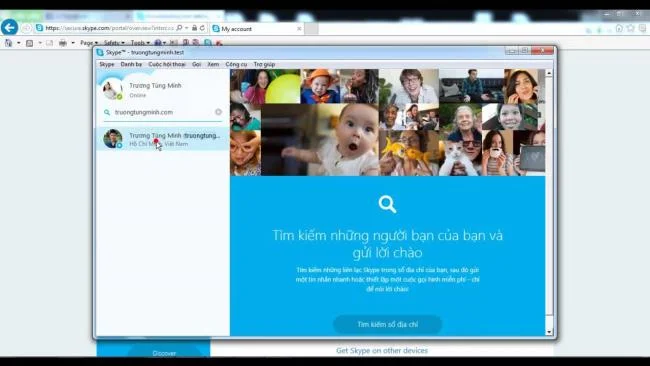The image size is (650, 366).
Task: Open the Trợ giúp menu
Action: pyautogui.click(x=264, y=64)
